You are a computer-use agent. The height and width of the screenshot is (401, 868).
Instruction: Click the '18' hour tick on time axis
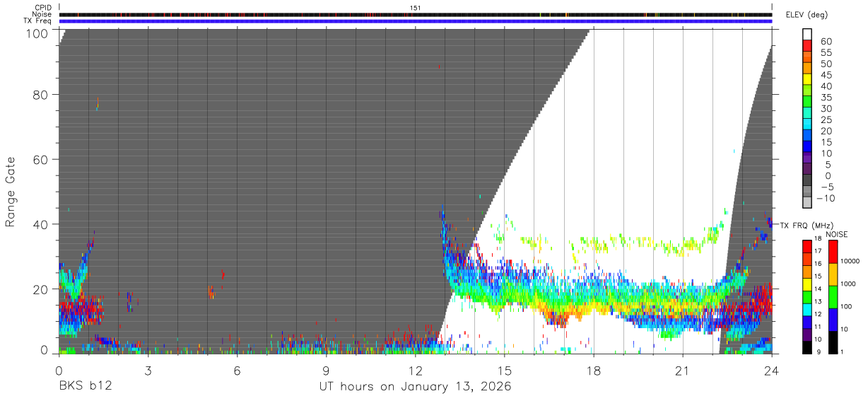point(594,371)
